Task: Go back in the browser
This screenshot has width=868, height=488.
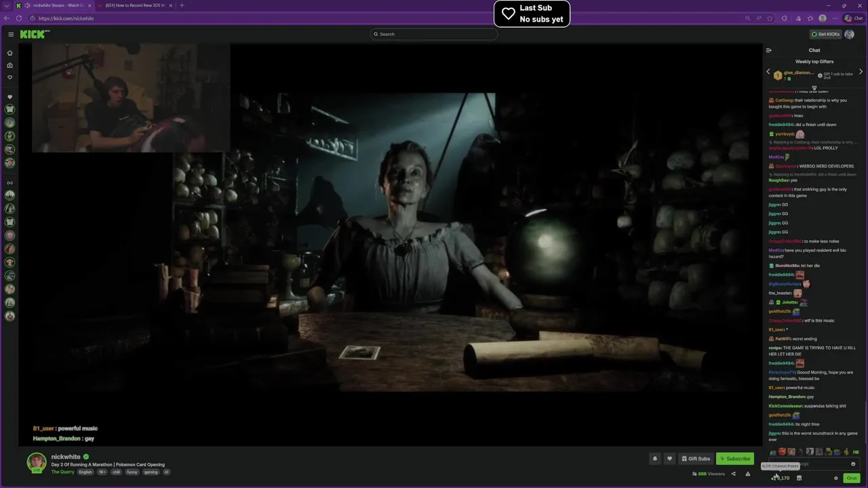Action: point(7,18)
